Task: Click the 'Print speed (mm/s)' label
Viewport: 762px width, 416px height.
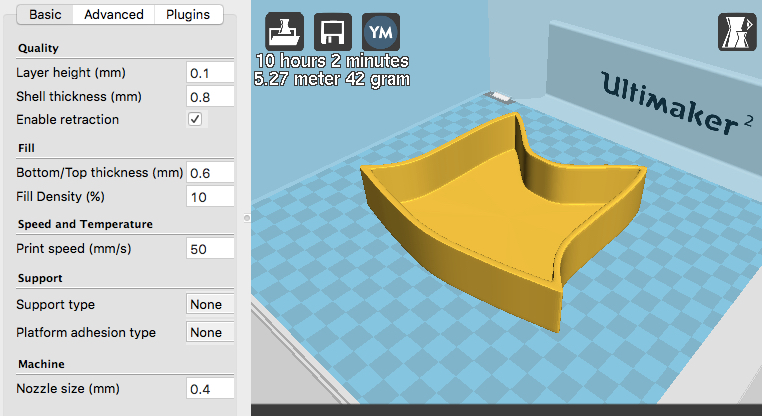Action: pyautogui.click(x=73, y=248)
